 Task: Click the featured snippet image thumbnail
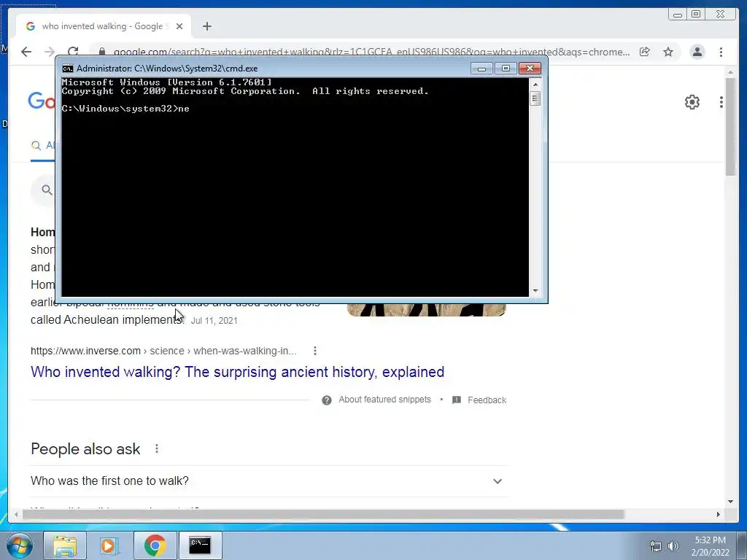tap(426, 309)
